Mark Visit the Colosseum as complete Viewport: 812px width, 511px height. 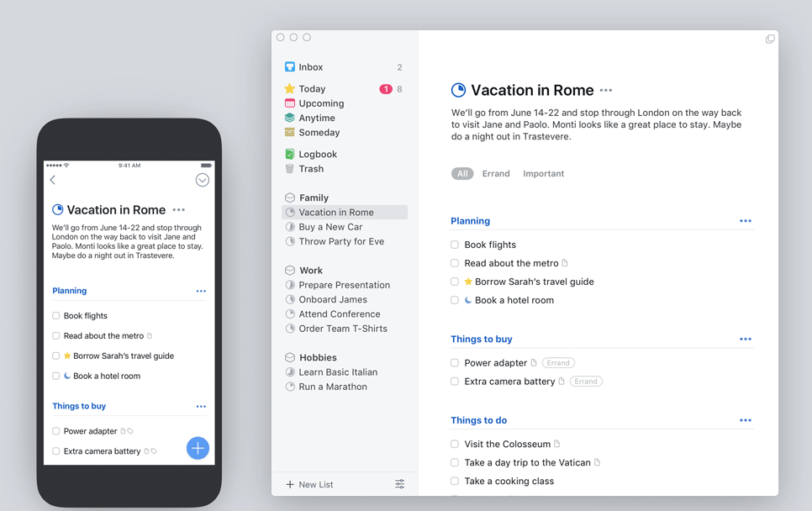[455, 444]
